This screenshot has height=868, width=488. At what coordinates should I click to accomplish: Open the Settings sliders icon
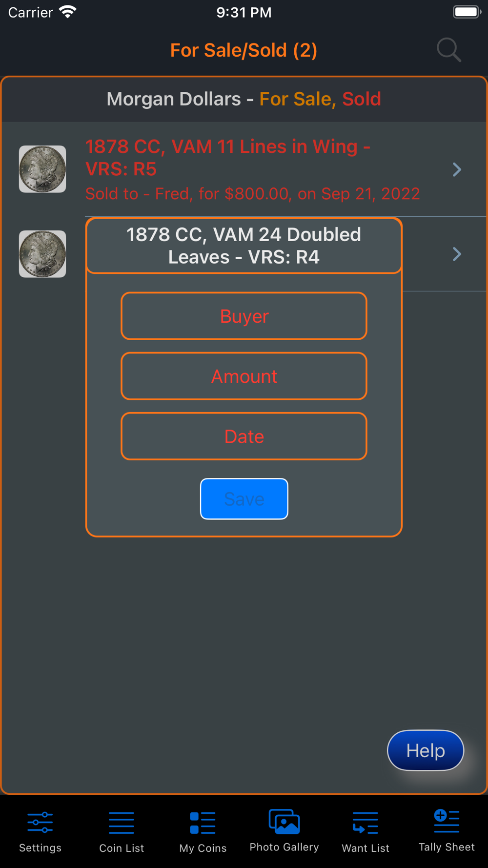point(40,823)
